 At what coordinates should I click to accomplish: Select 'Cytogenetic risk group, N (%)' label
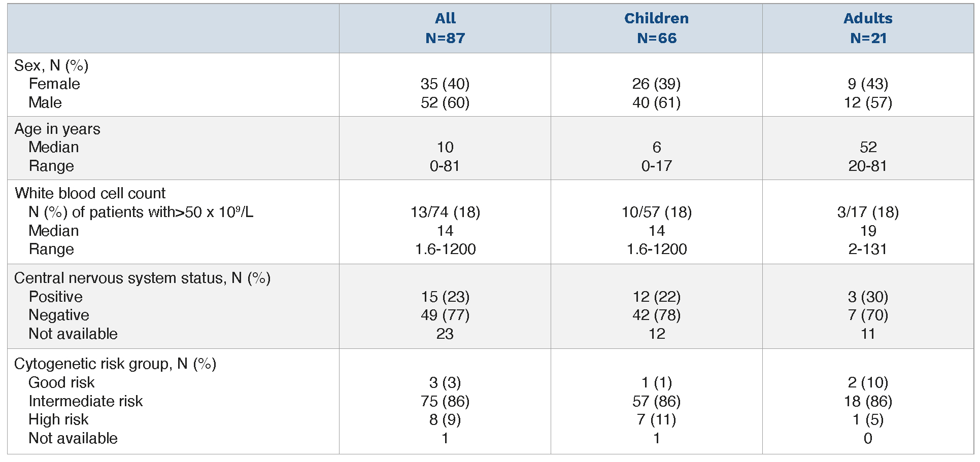(x=115, y=364)
